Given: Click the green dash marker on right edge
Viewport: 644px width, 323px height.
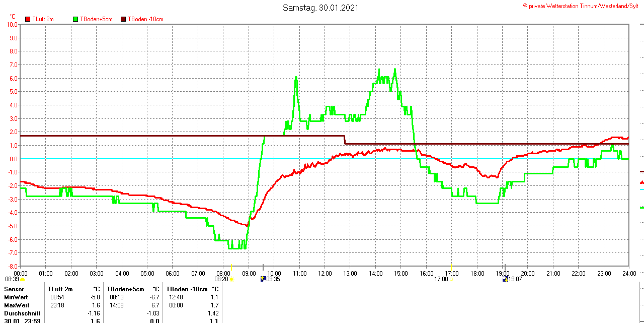Looking at the screenshot, I should 641,207.
